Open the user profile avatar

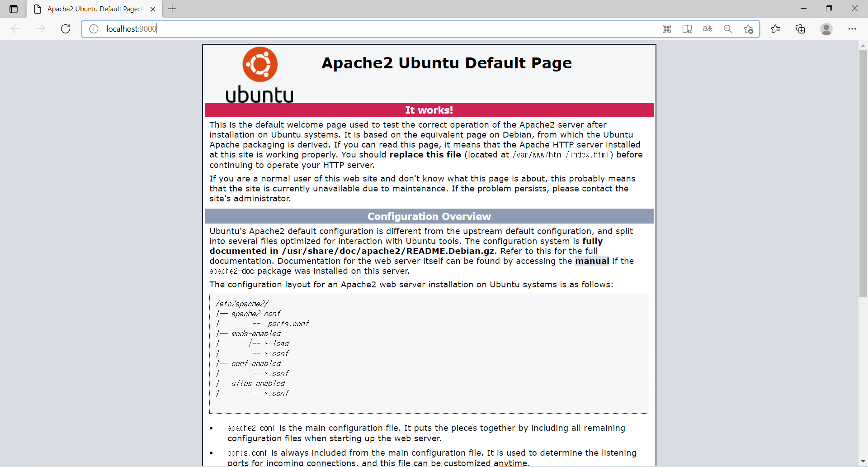[826, 29]
